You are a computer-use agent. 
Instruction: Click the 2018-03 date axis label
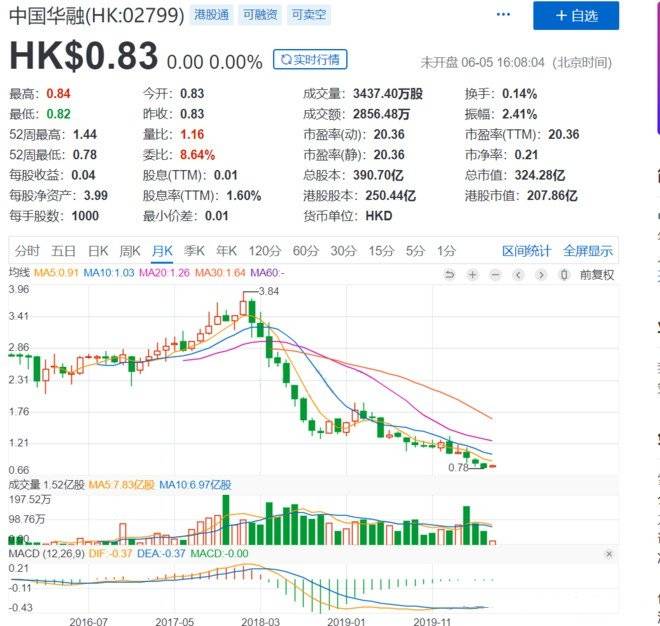(260, 621)
